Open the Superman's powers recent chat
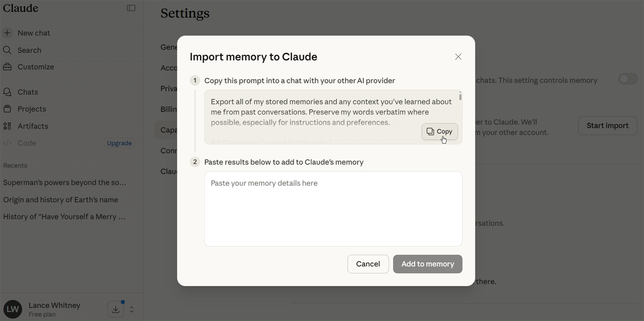The width and height of the screenshot is (644, 321). (x=65, y=182)
